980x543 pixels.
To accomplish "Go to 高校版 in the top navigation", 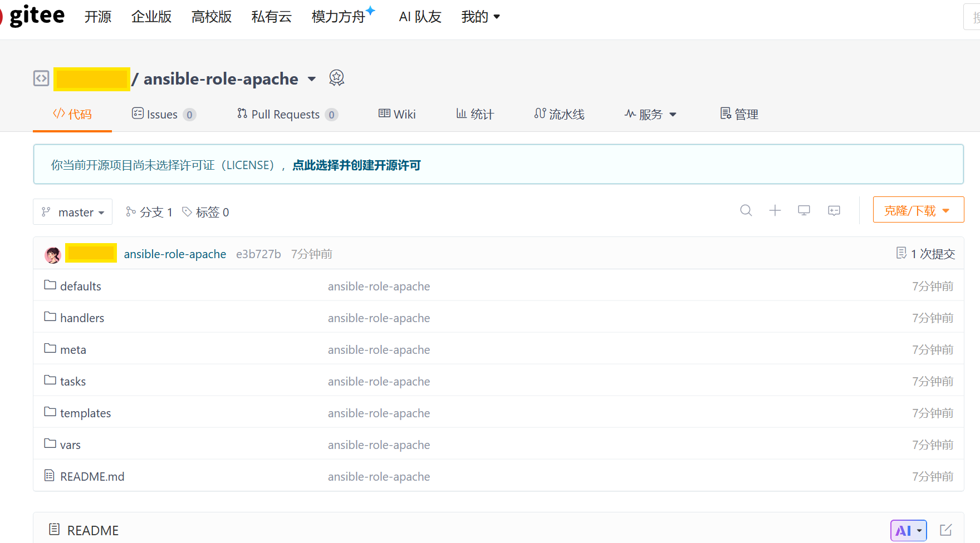I will [212, 17].
